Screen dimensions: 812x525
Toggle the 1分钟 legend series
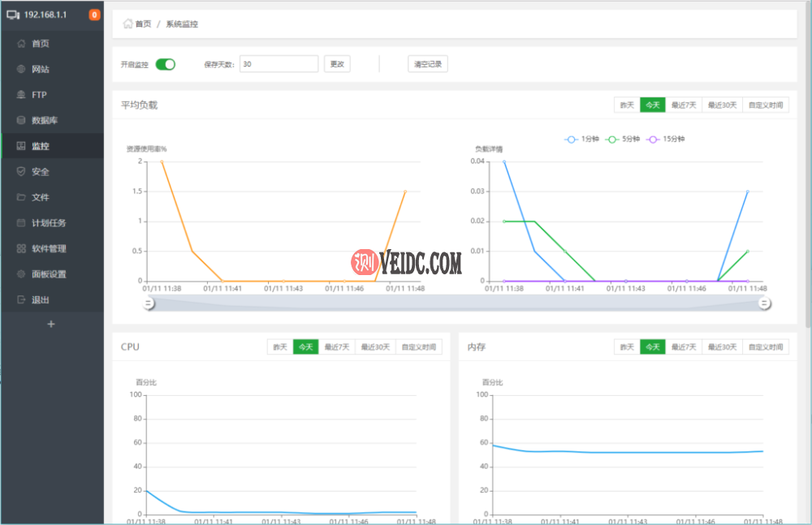581,139
